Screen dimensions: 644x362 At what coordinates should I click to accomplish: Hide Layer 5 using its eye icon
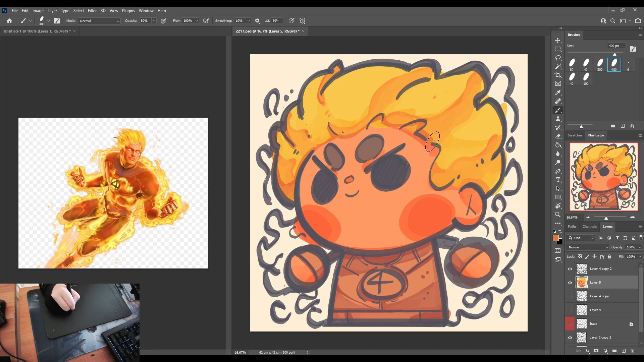(x=570, y=283)
